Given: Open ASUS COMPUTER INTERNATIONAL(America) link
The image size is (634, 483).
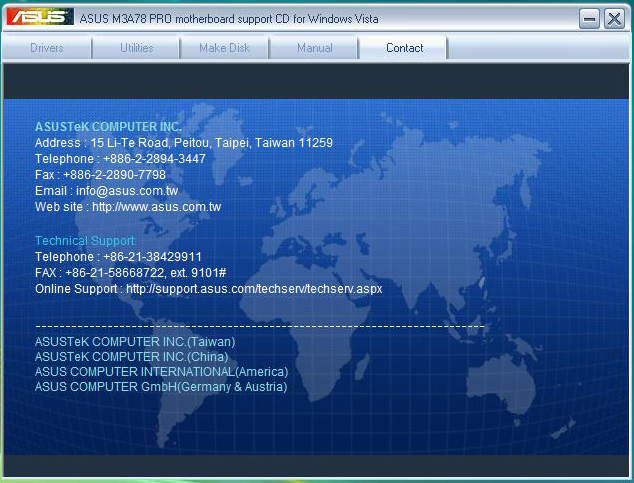Looking at the screenshot, I should pyautogui.click(x=162, y=372).
